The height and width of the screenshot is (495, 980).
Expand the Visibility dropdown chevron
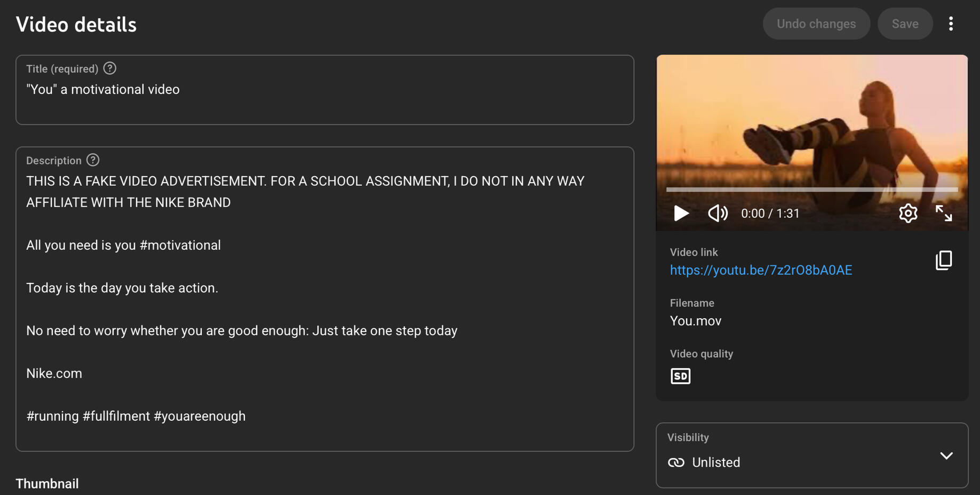(946, 456)
